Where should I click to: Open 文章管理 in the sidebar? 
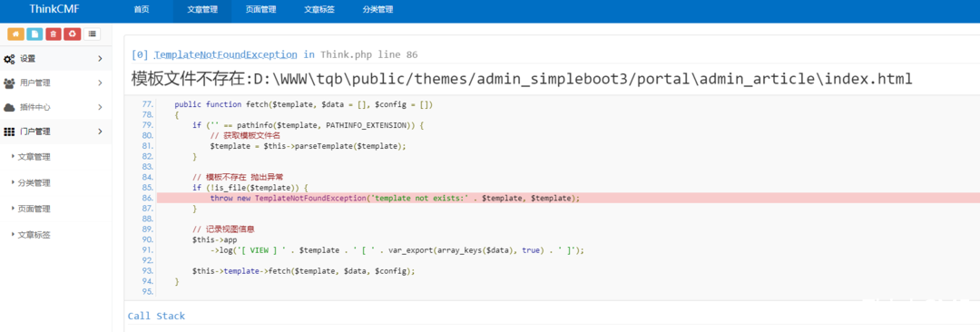pyautogui.click(x=34, y=158)
